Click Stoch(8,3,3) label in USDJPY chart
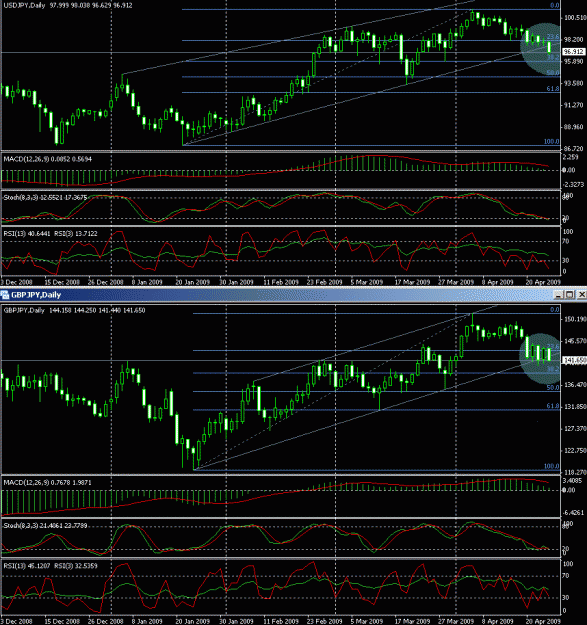587x625 pixels. point(45,197)
